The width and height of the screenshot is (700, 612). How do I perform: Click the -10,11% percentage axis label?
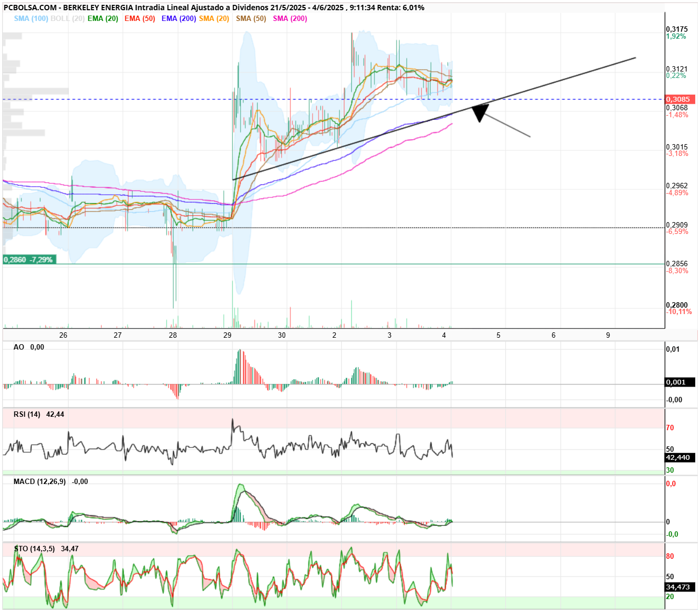pyautogui.click(x=679, y=312)
